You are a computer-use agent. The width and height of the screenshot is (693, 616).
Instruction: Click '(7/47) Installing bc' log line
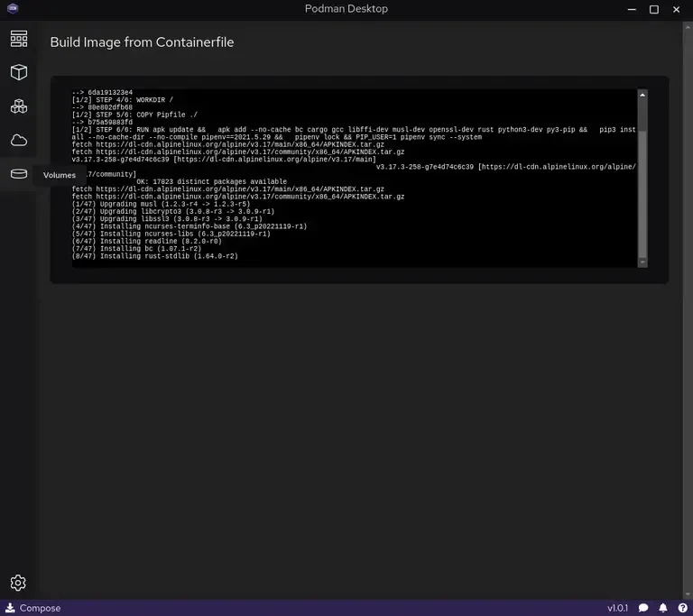pos(136,249)
